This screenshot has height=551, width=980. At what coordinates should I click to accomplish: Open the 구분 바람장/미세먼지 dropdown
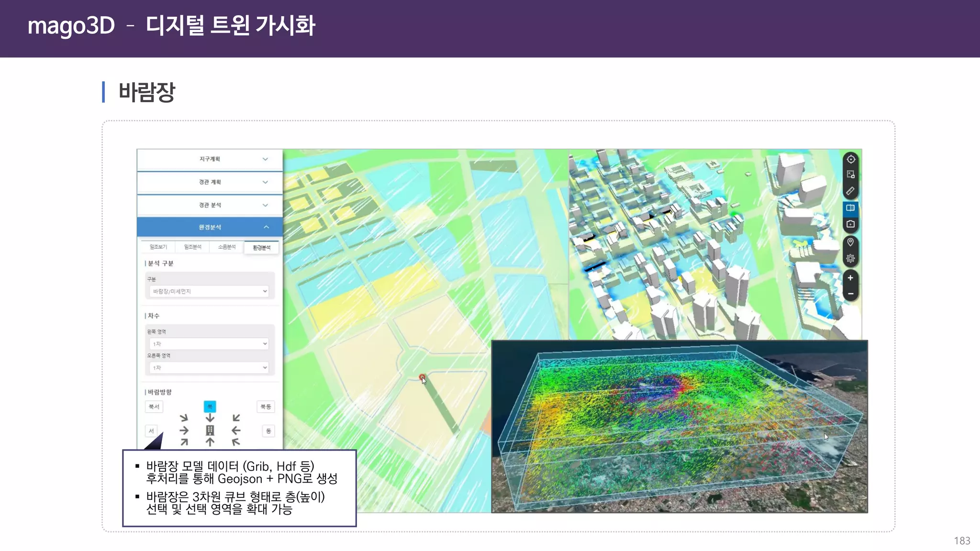tap(209, 291)
